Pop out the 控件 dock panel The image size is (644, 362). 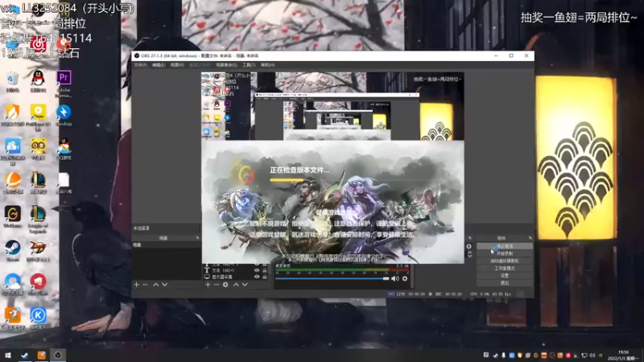(530, 238)
